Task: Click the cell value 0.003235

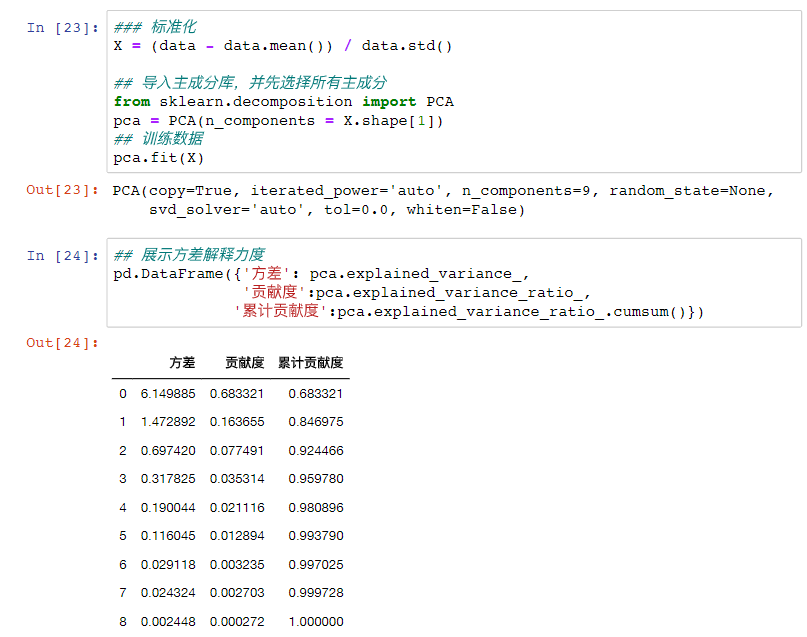Action: coord(237,565)
